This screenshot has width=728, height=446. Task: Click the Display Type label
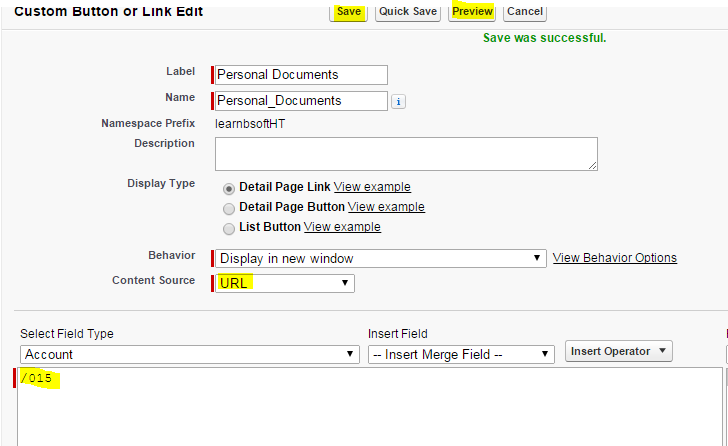click(161, 183)
